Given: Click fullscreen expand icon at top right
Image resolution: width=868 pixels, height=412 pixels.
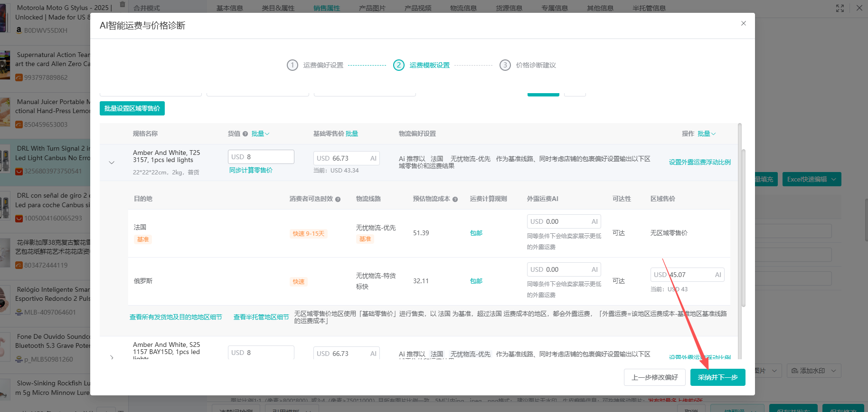Looking at the screenshot, I should [840, 8].
